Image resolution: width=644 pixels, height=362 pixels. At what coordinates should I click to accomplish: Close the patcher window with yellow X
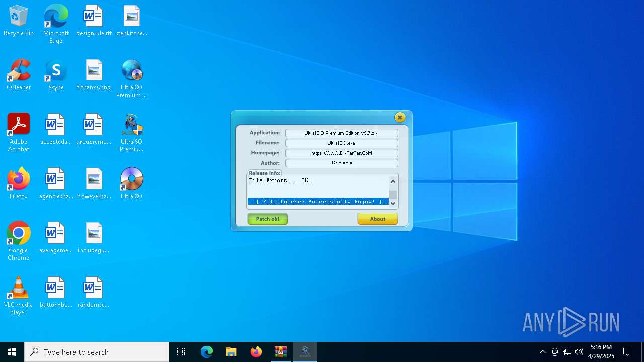click(399, 117)
